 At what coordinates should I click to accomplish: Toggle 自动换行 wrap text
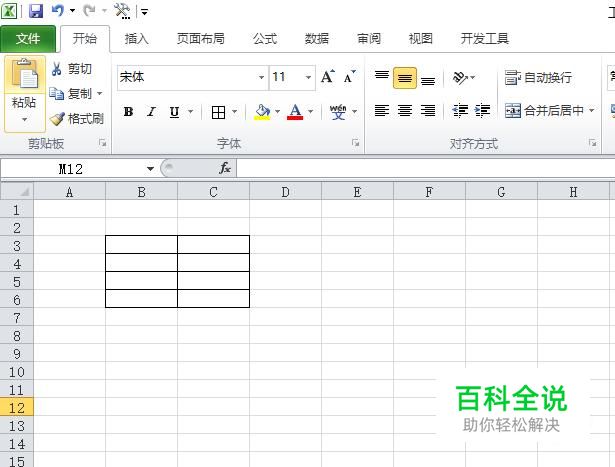[538, 78]
